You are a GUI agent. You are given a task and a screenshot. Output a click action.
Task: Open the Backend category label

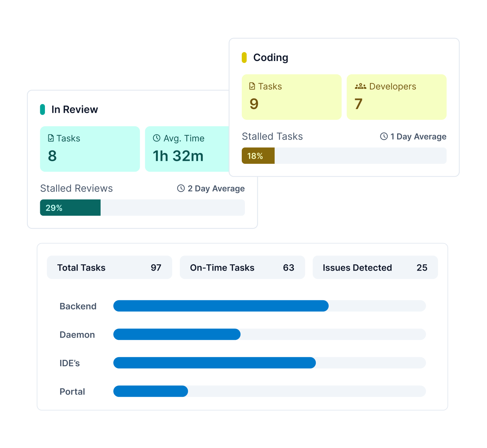point(78,306)
